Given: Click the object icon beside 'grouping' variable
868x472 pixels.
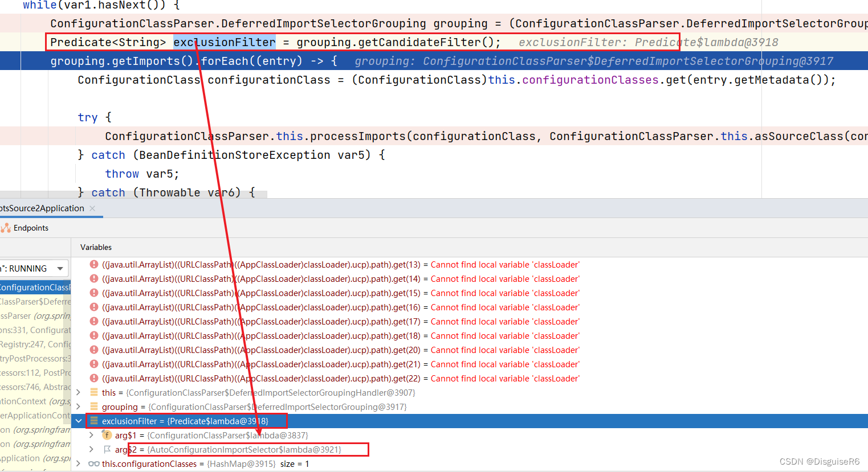Looking at the screenshot, I should click(94, 407).
